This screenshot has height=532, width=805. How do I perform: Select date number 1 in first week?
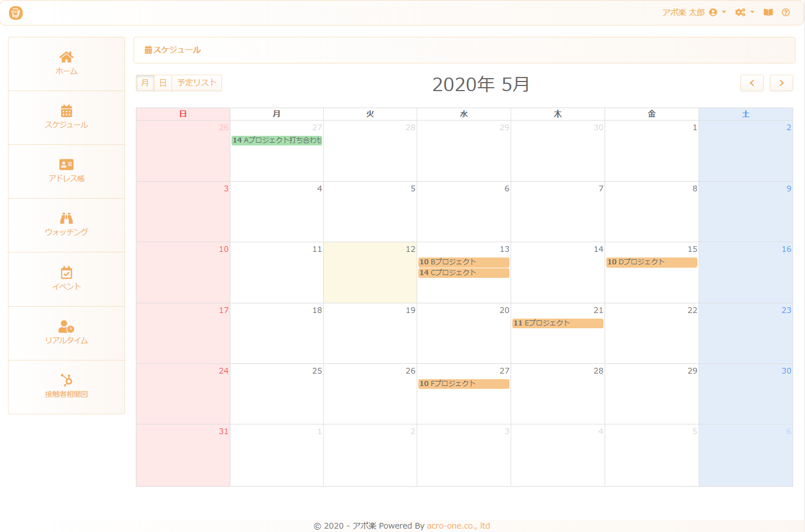point(695,127)
